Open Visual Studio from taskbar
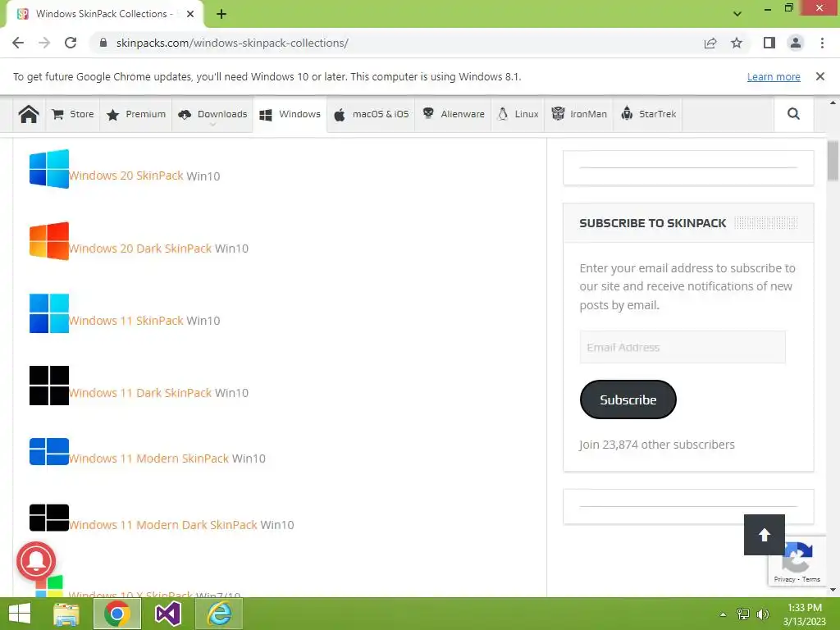The width and height of the screenshot is (840, 630). pyautogui.click(x=168, y=614)
